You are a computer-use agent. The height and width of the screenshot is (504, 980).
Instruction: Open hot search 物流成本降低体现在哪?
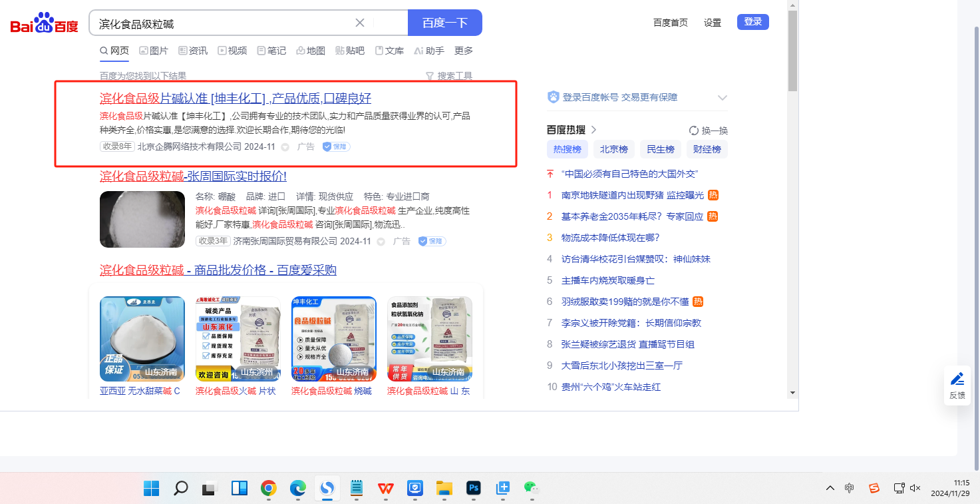(611, 238)
